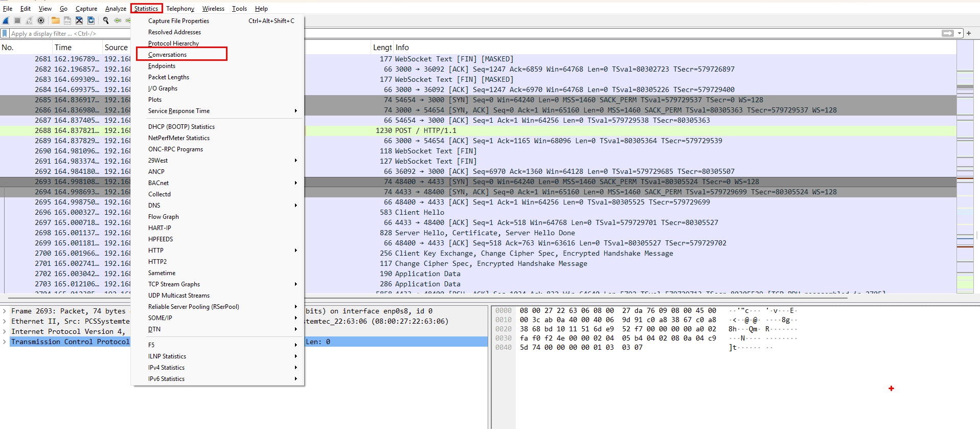This screenshot has height=429, width=980.
Task: Select Conversations from the Statistics menu
Action: point(167,55)
